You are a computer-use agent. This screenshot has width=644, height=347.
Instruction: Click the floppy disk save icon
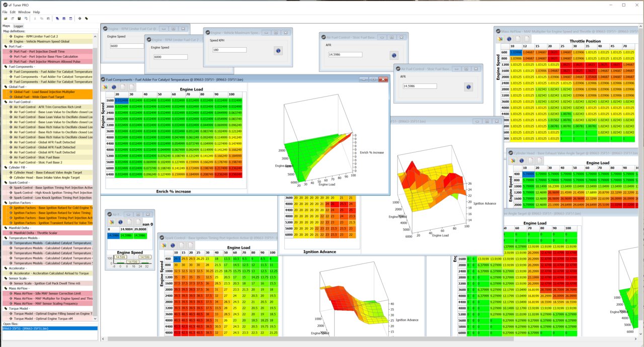(19, 18)
